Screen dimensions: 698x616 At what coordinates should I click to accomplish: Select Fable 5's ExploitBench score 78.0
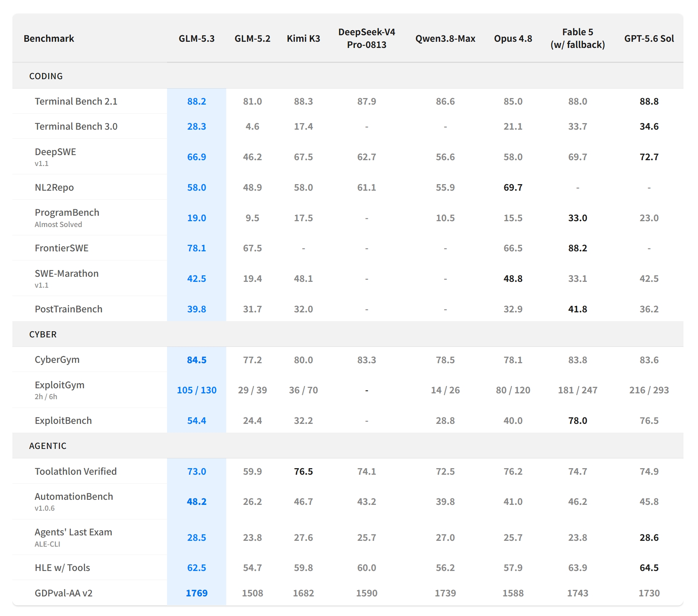click(x=577, y=421)
